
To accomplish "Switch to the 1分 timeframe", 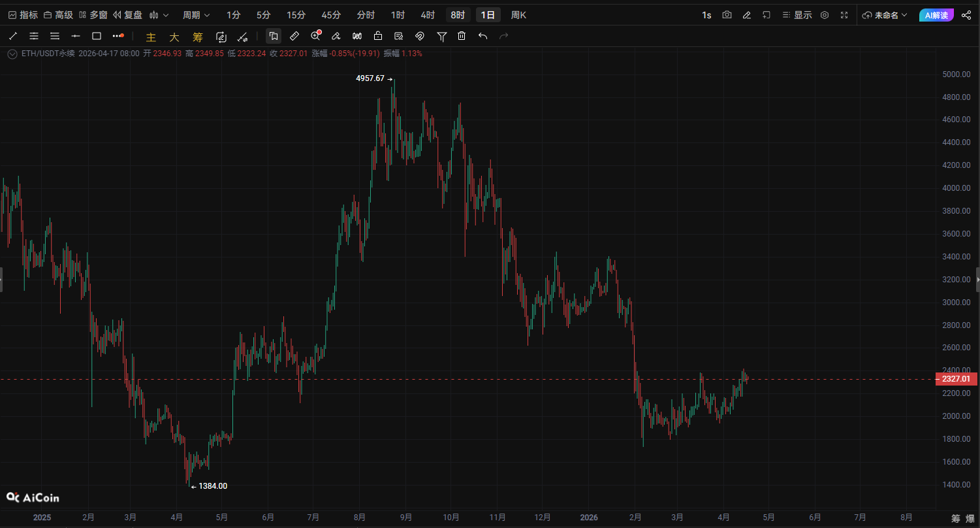I will point(233,15).
